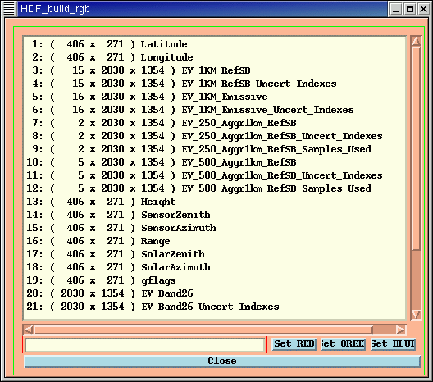Click the horizontal scrollbar left arrow

click(x=29, y=330)
